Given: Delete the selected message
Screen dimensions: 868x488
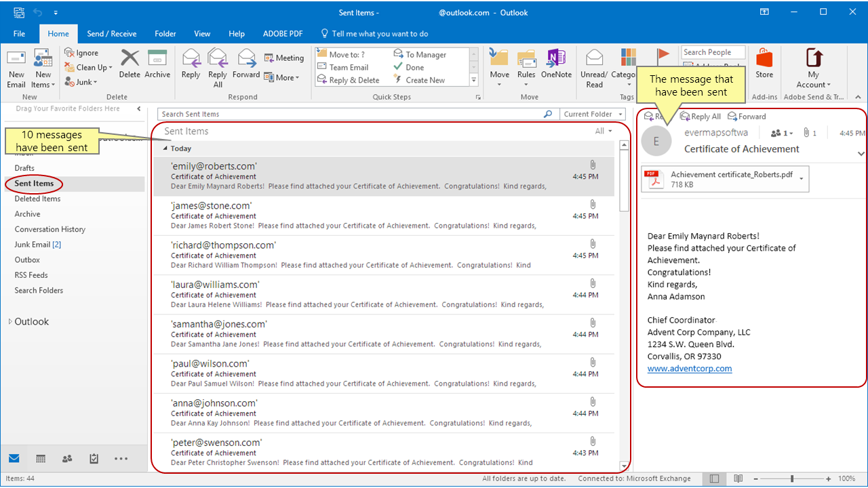Looking at the screenshot, I should pos(129,67).
